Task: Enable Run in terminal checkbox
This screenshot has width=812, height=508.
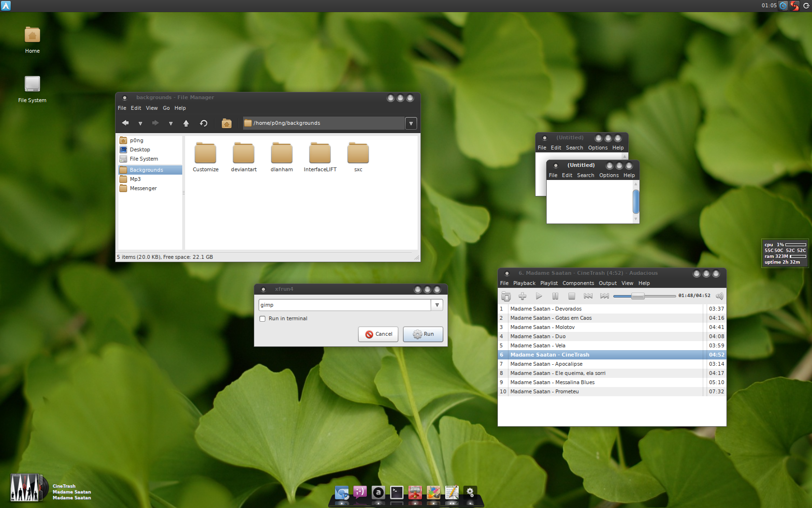Action: click(262, 319)
